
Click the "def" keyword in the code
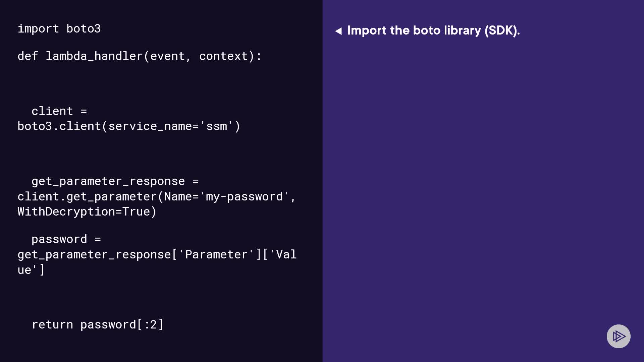pyautogui.click(x=28, y=56)
